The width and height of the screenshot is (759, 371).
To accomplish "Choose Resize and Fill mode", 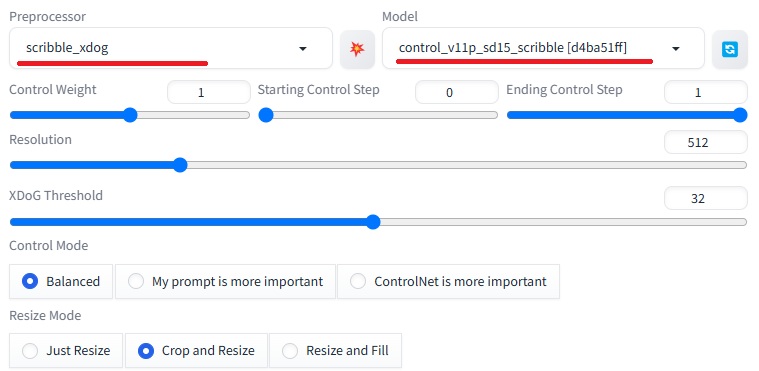I will point(335,351).
